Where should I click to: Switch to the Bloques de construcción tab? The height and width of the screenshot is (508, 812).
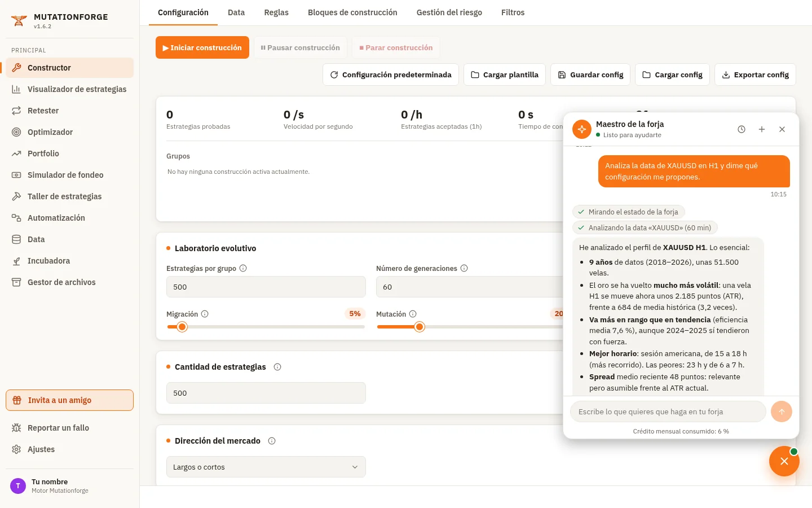click(x=352, y=12)
